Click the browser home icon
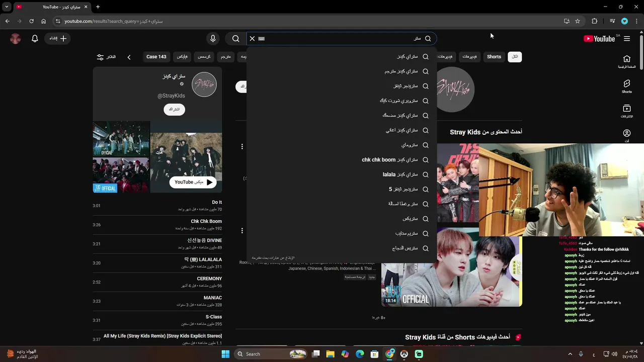The image size is (644, 362). [43, 21]
